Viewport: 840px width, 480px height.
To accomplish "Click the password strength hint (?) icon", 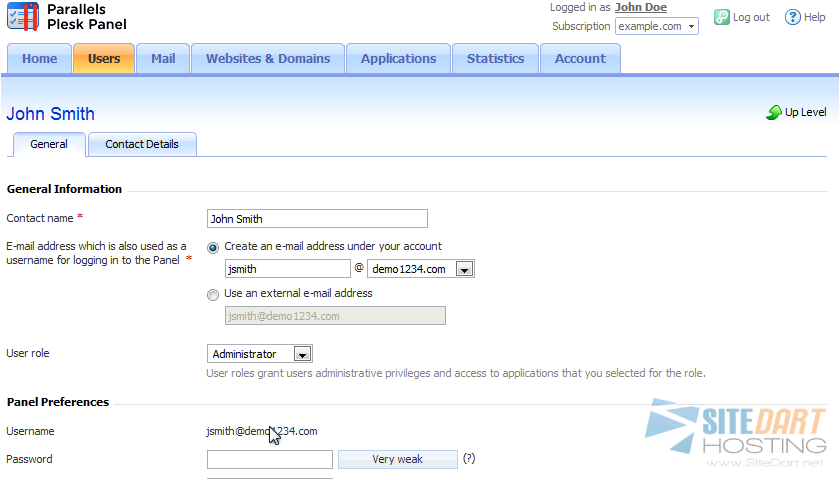I will (469, 459).
